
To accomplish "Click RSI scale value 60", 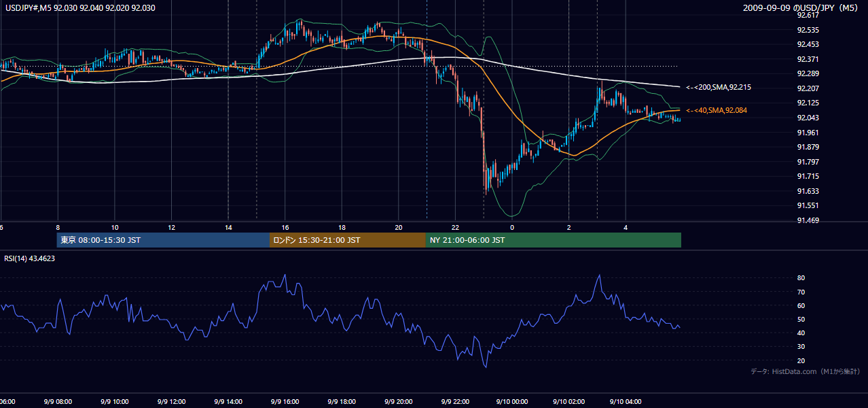I will (x=801, y=305).
